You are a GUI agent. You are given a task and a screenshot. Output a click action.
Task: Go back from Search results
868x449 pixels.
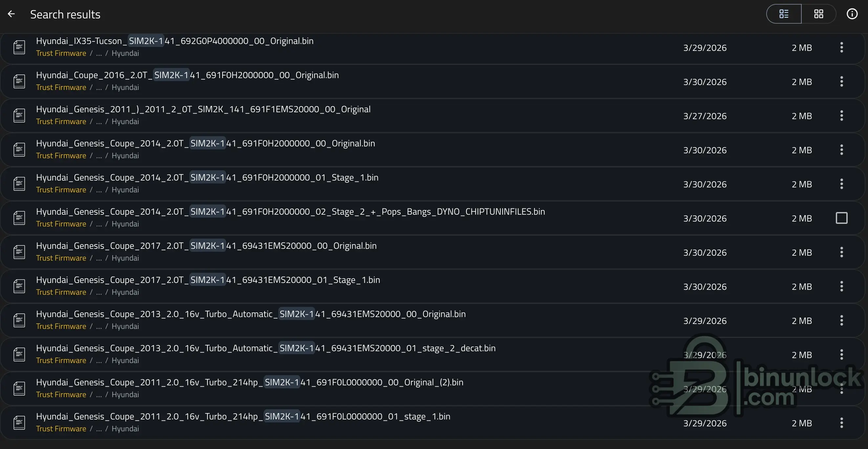[x=11, y=14]
